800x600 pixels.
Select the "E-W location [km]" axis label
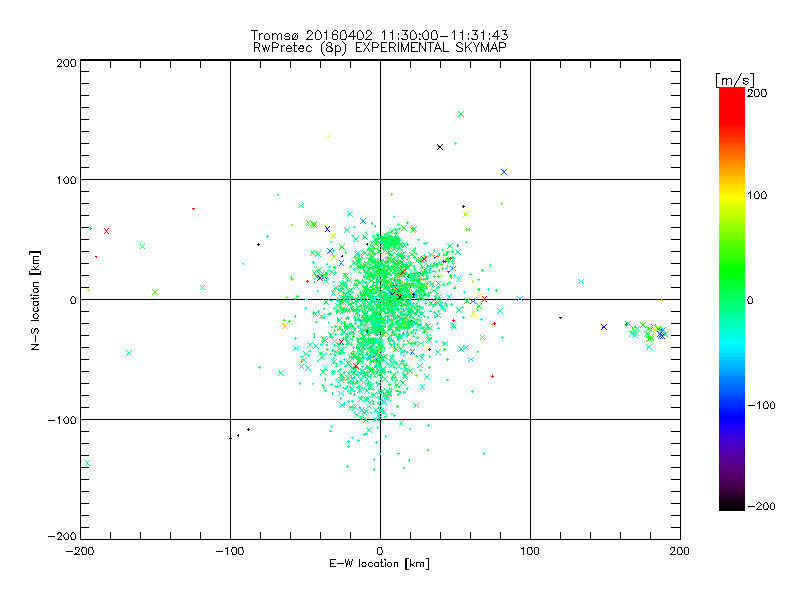click(380, 564)
